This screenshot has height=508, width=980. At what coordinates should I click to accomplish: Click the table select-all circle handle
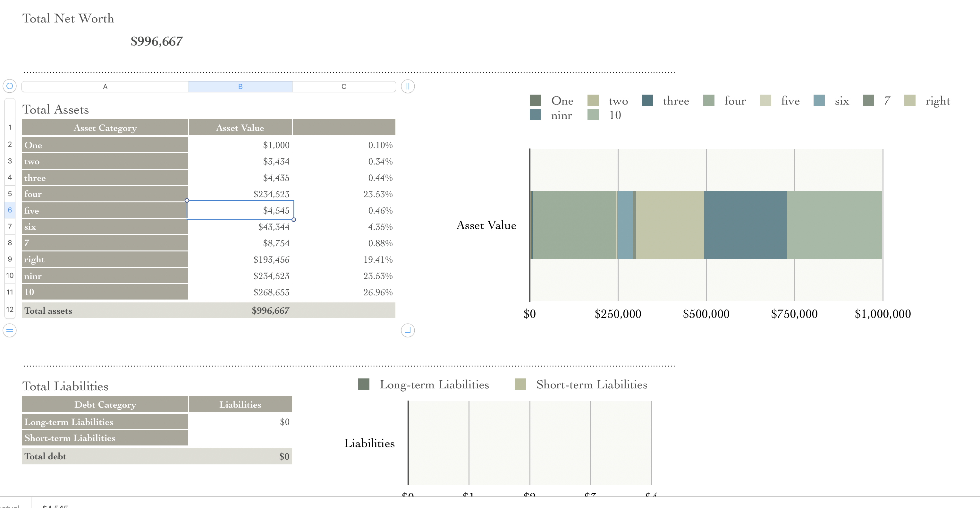pos(10,86)
